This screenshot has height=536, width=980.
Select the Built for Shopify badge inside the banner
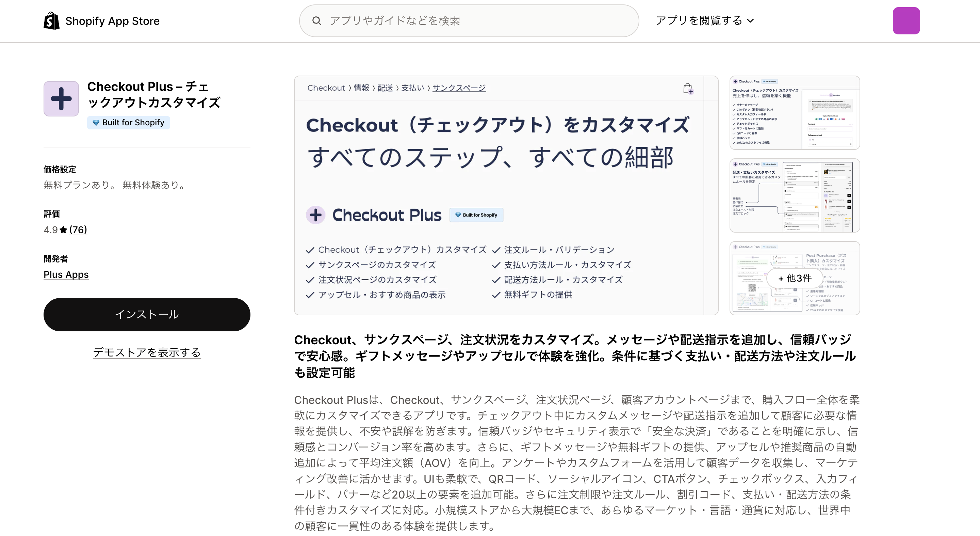click(476, 215)
